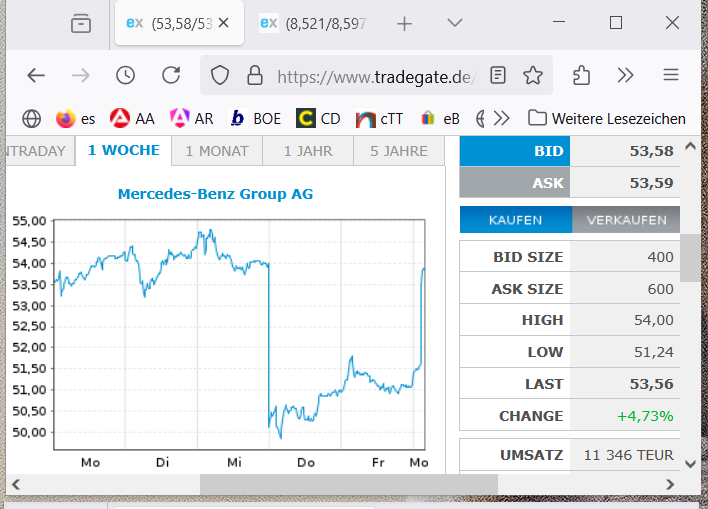Open the AR bookmark
The width and height of the screenshot is (708, 509).
pyautogui.click(x=191, y=118)
